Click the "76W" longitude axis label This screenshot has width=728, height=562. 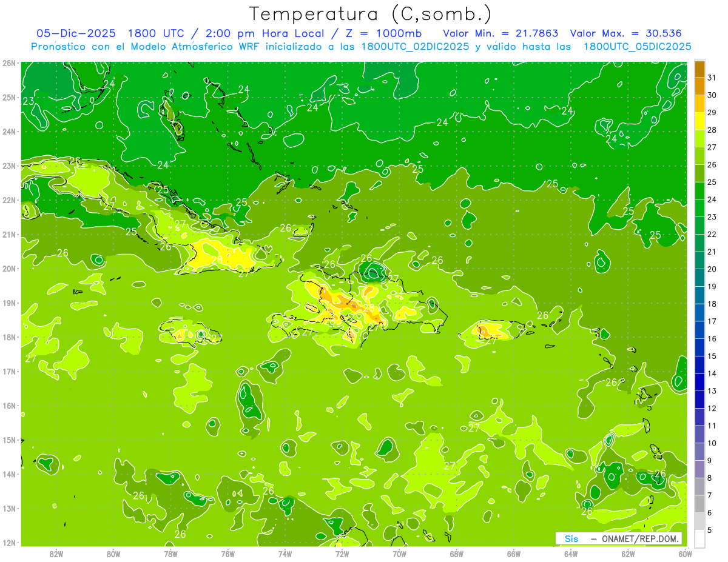pyautogui.click(x=228, y=554)
